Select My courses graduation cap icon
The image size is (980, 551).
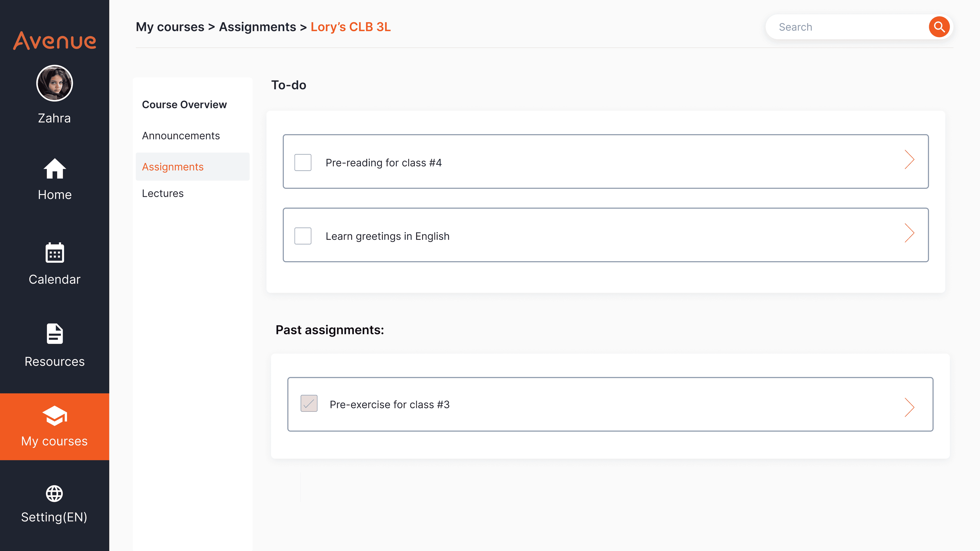[x=54, y=416]
